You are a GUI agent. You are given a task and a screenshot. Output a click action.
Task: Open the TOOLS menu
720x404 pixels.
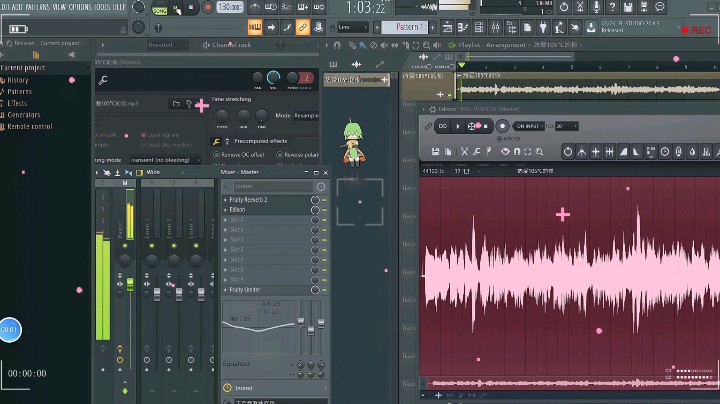coord(102,7)
